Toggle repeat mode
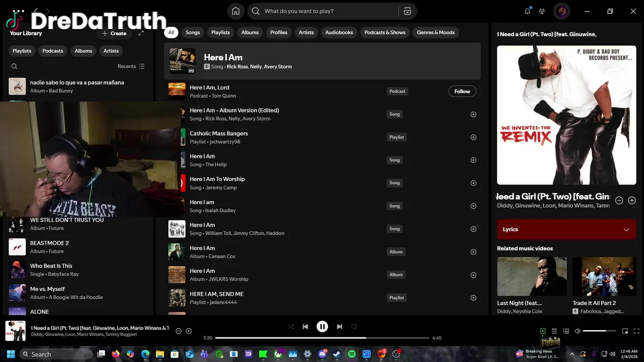 click(x=354, y=327)
